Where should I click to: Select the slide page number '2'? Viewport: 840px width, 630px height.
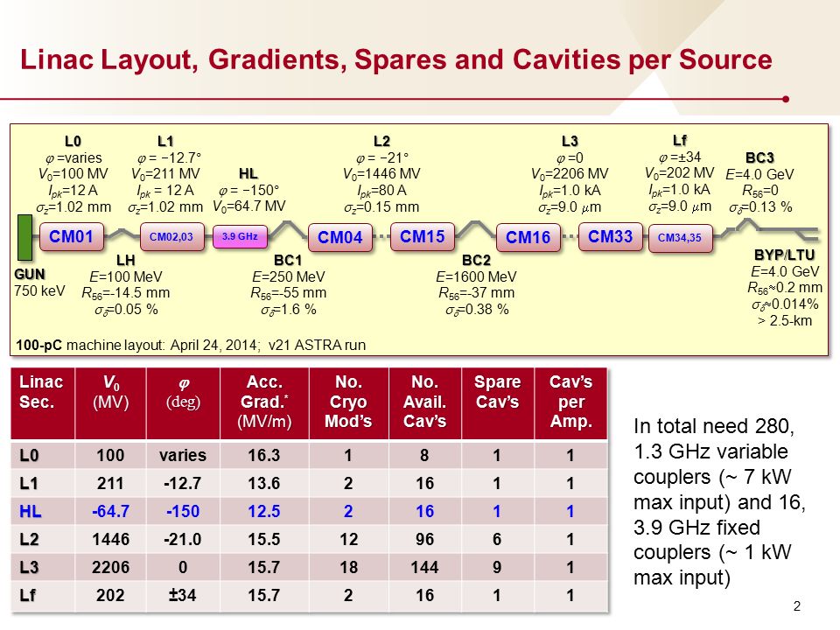797,605
